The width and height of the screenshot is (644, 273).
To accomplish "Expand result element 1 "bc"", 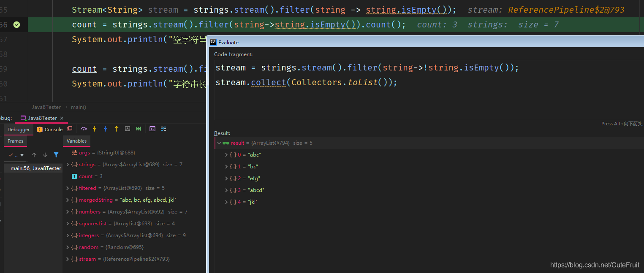I will coord(226,167).
